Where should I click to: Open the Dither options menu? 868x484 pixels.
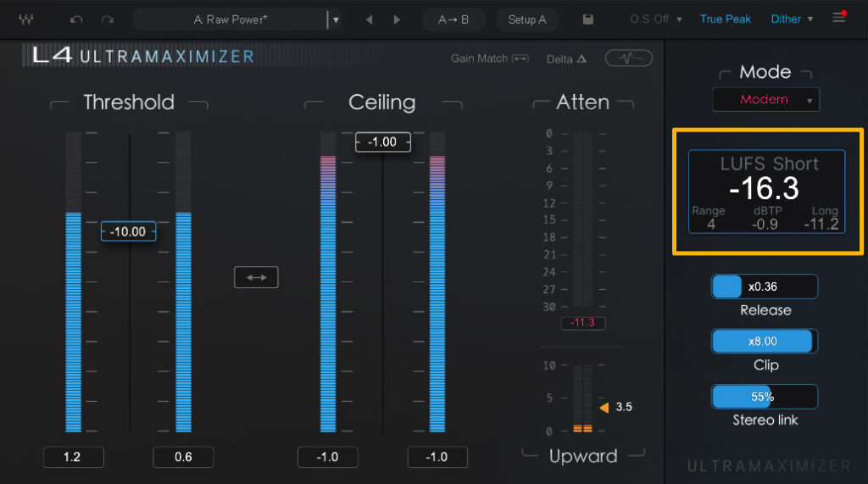[x=792, y=19]
